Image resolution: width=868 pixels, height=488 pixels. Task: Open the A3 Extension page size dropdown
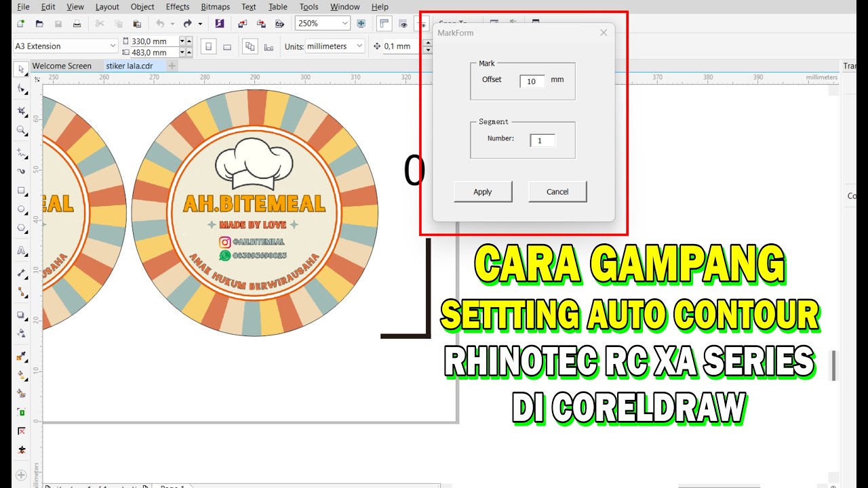(113, 46)
